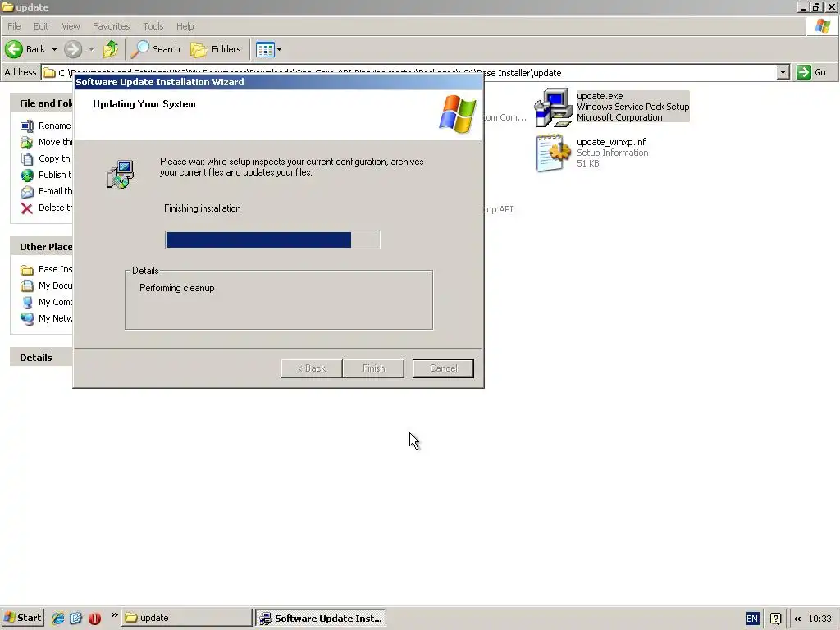The image size is (840, 630).
Task: Click the Go button
Action: point(812,72)
